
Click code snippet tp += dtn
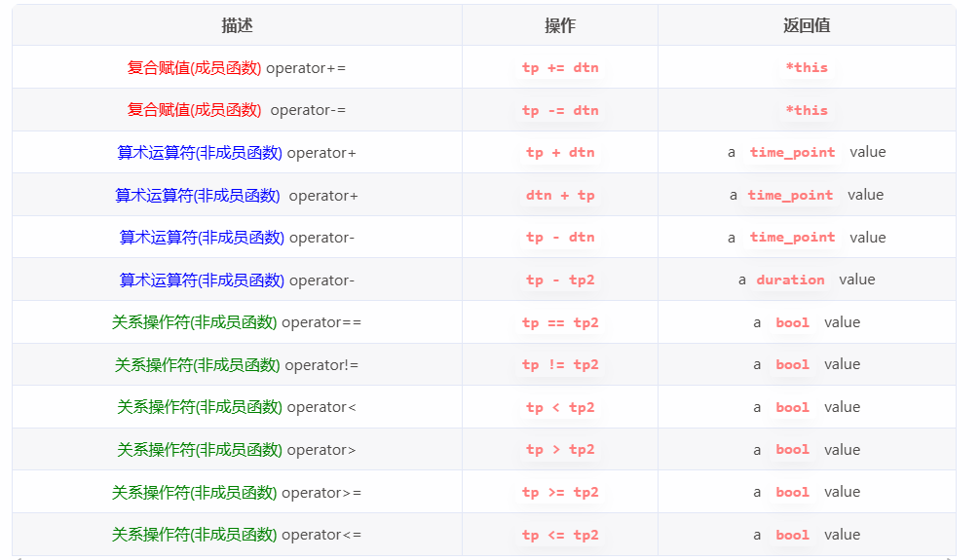point(560,67)
